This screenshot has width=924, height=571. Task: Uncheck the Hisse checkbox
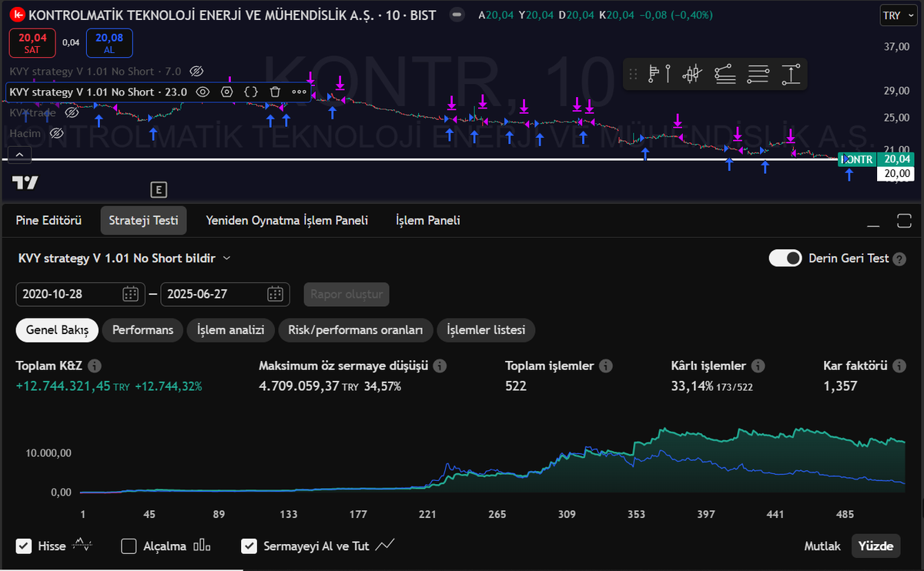click(x=24, y=546)
